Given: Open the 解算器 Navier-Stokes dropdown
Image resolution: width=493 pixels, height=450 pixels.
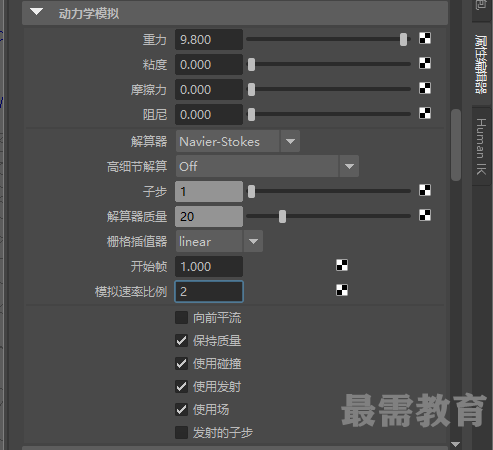Looking at the screenshot, I should tap(238, 142).
